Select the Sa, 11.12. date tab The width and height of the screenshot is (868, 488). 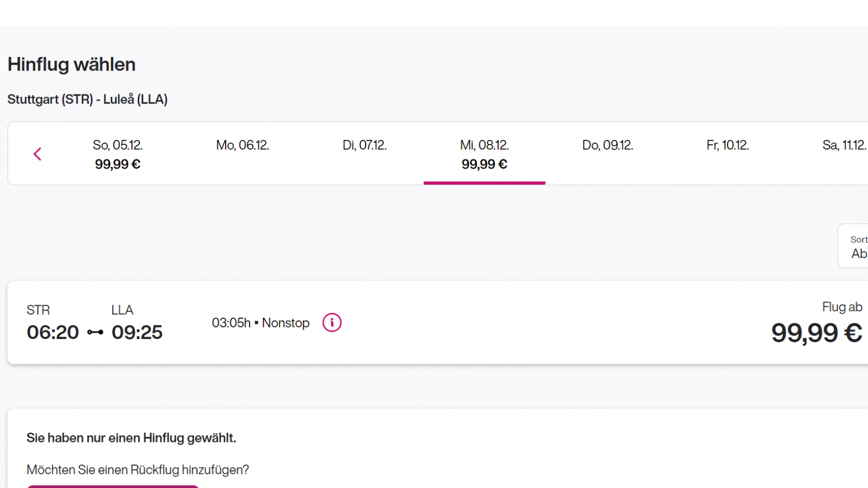(844, 146)
